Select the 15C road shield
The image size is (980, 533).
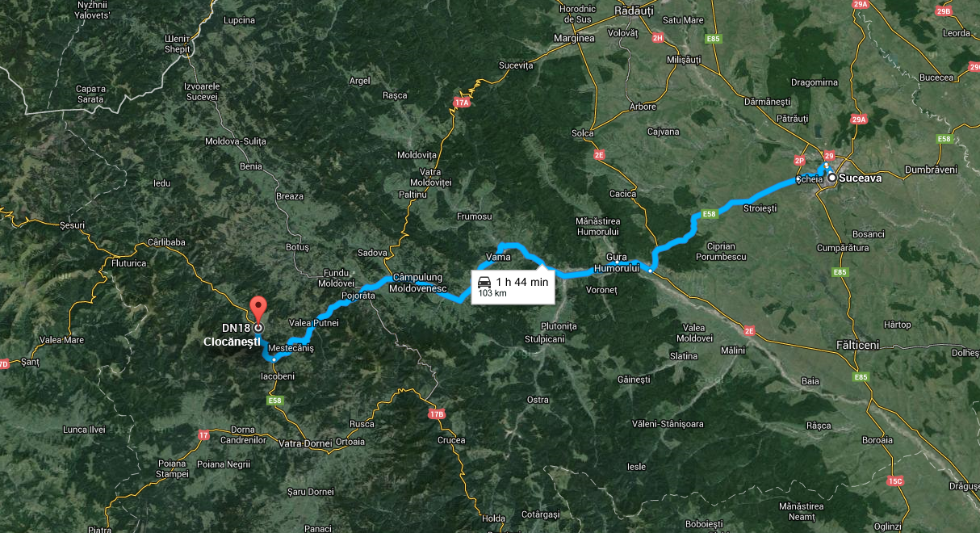[x=894, y=481]
